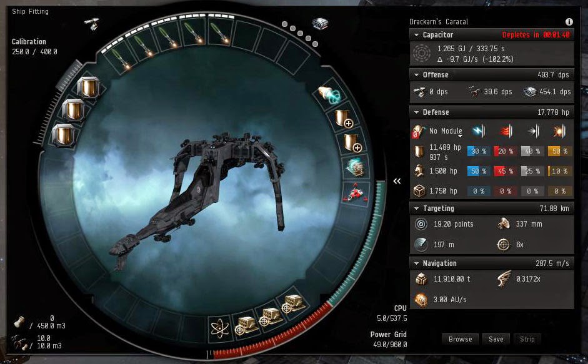Select the shield hardener module in mid slots
The height and width of the screenshot is (364, 588).
(355, 167)
